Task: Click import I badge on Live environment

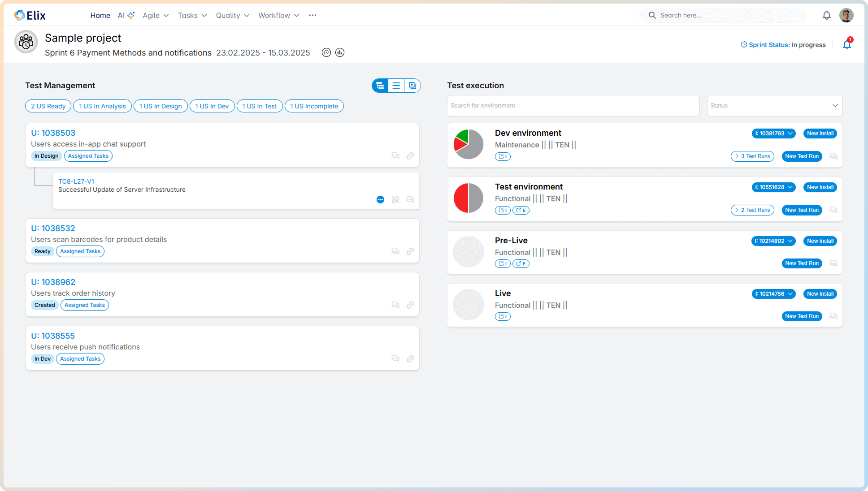Action: click(503, 316)
